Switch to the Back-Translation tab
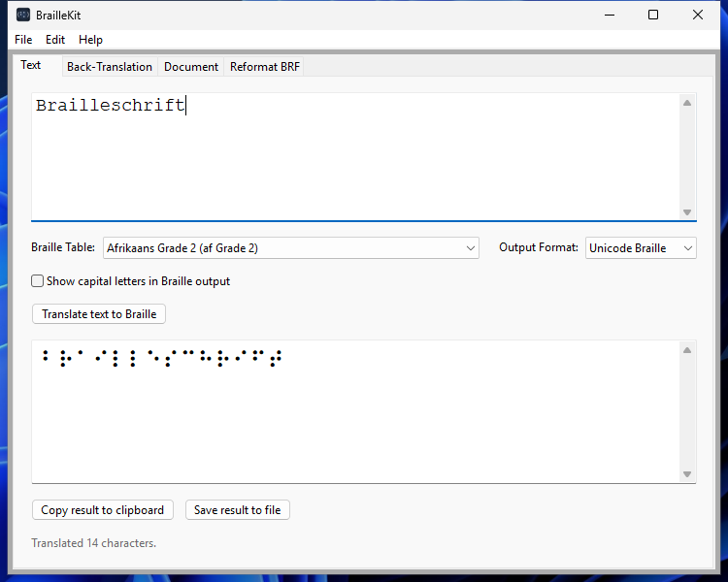 110,67
